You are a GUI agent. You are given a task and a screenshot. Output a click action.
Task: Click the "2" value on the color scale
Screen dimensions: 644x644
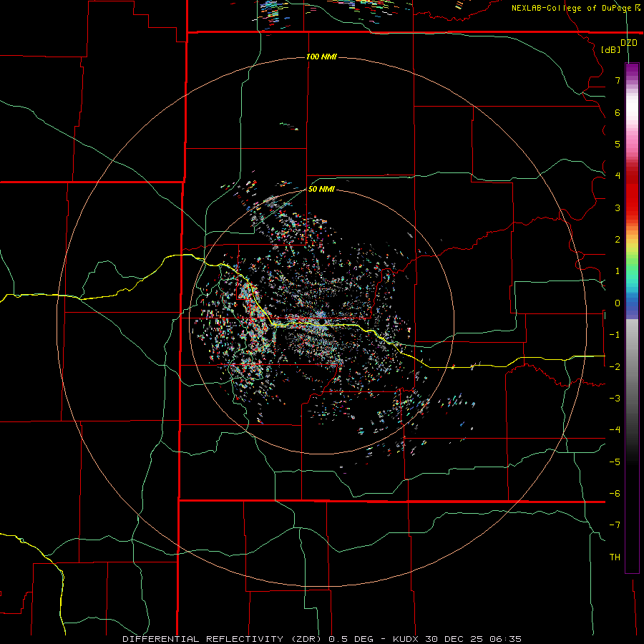click(x=618, y=240)
